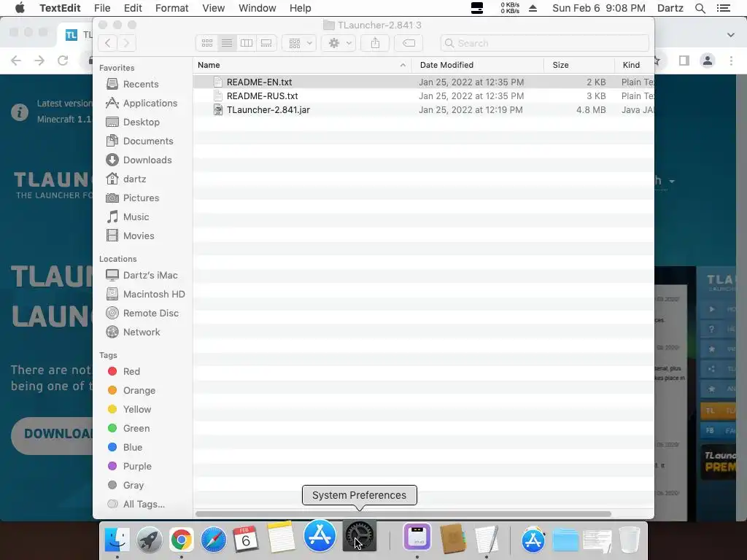Open Google Chrome from the Dock
The width and height of the screenshot is (747, 560).
click(181, 539)
